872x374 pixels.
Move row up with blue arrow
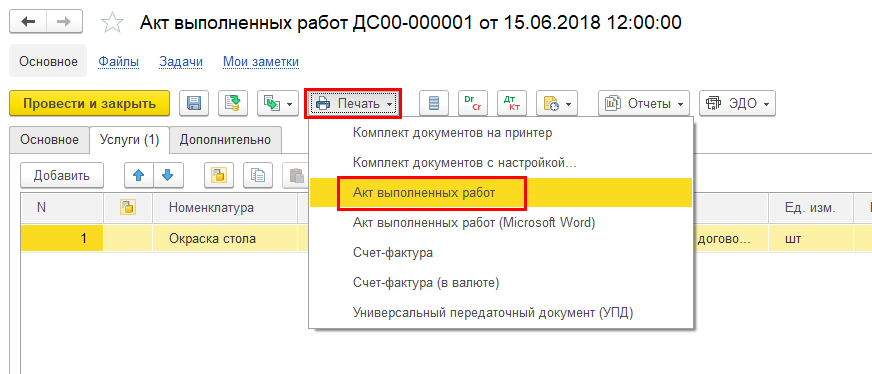coord(138,176)
